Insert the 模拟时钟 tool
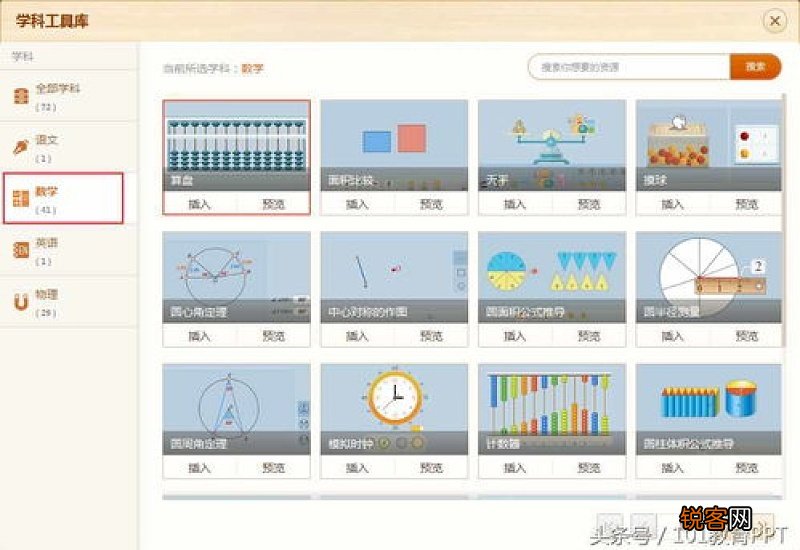 tap(357, 467)
